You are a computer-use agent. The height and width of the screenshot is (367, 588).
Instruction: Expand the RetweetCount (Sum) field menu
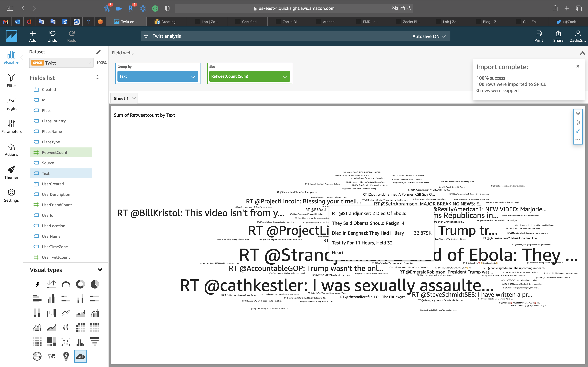pos(284,77)
